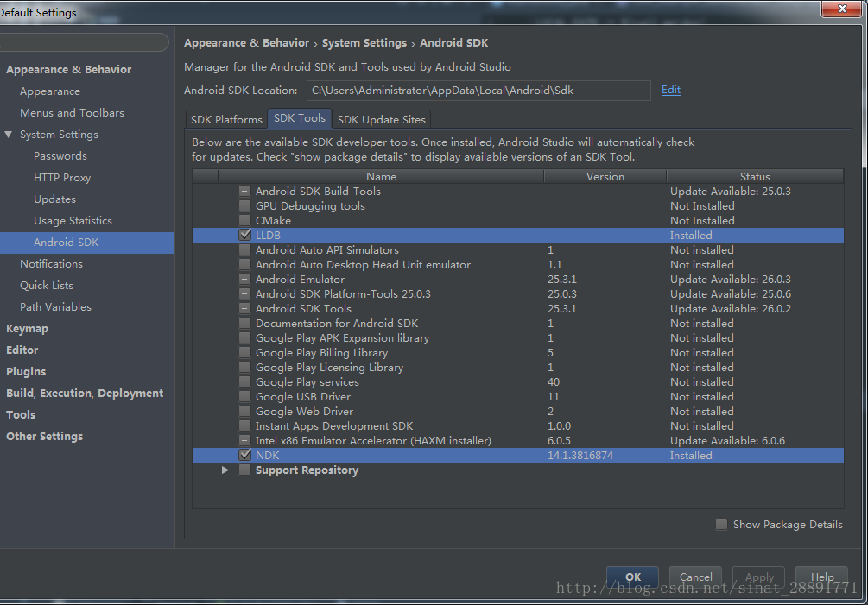The height and width of the screenshot is (605, 868).
Task: Open the Tools settings category
Action: (x=21, y=415)
